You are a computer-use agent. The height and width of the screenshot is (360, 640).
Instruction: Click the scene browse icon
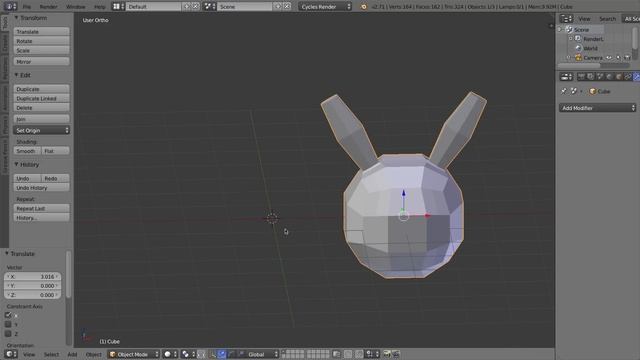(x=209, y=7)
